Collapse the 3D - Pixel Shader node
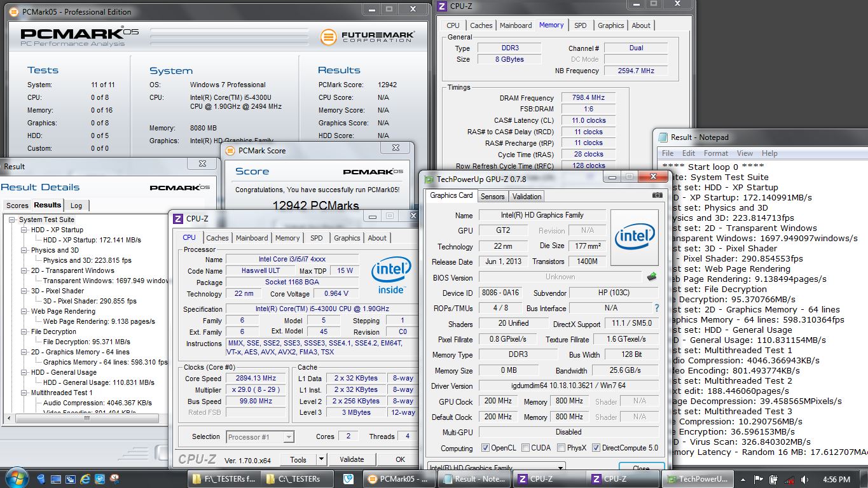This screenshot has height=488, width=868. tap(24, 291)
